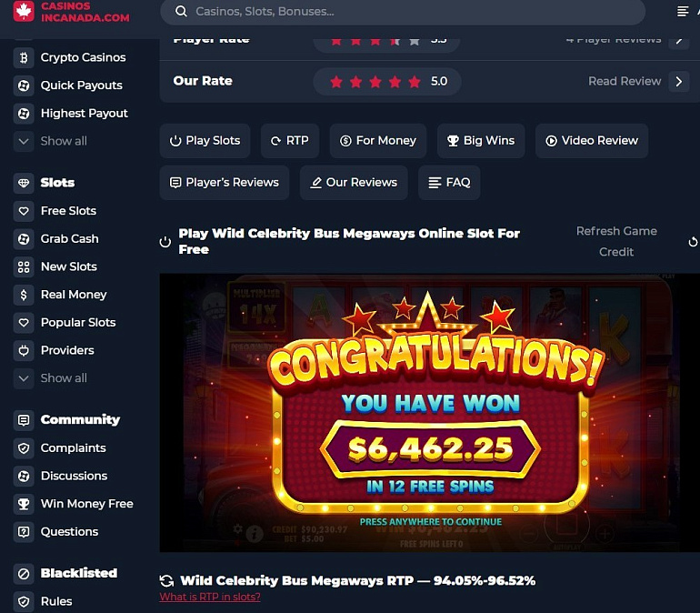Screen dimensions: 700x613
Task: Open the Video Review tab
Action: 592,141
